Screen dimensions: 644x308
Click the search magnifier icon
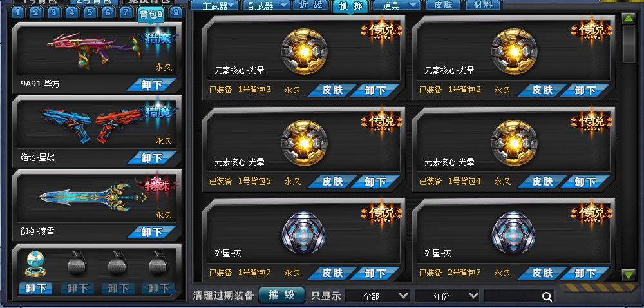point(547,296)
